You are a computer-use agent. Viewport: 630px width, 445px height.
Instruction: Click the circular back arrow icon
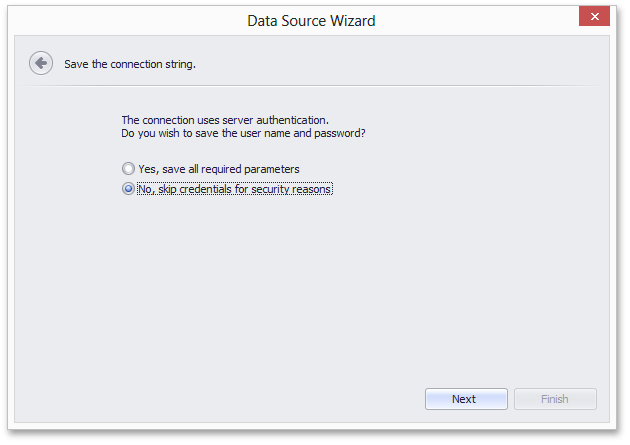(x=41, y=63)
